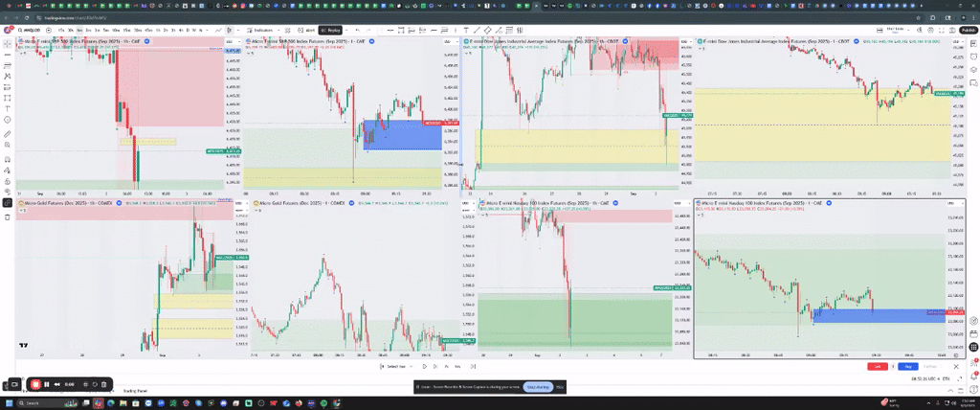
Task: Step replay forward one bar
Action: (435, 366)
